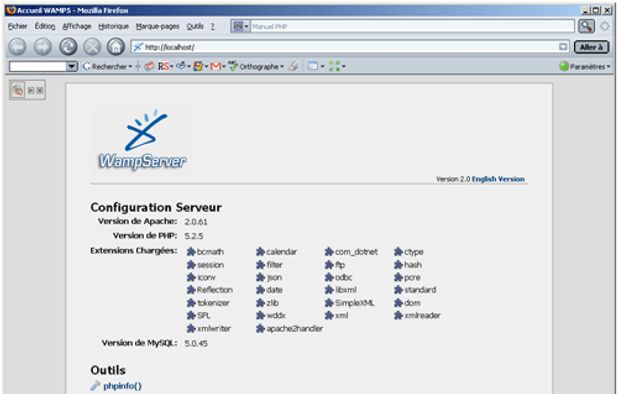The image size is (618, 394).
Task: Open the phpinfo() link
Action: tap(123, 386)
